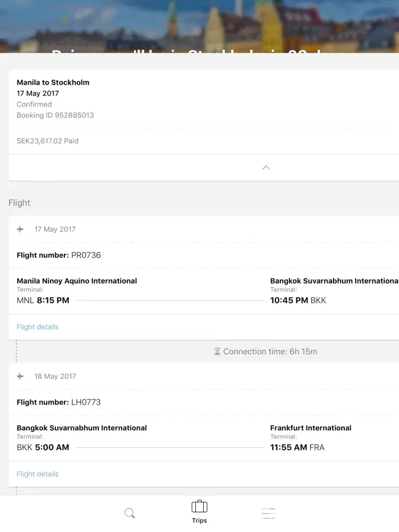Tap the MNL 8:15 PM departure time
The image size is (399, 532).
[x=43, y=301]
